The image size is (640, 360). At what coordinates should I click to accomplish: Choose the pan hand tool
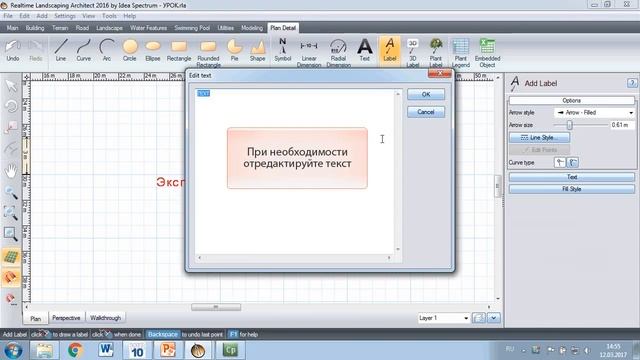pos(11,171)
